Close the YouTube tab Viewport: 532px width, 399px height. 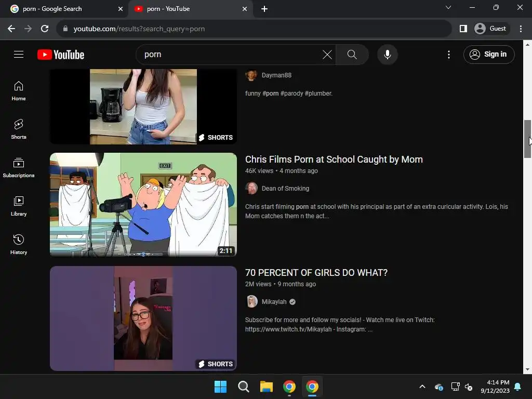(x=245, y=9)
